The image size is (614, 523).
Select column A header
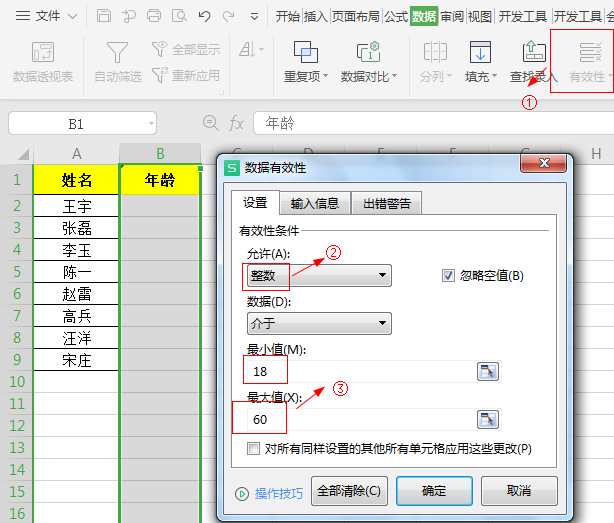pos(76,153)
